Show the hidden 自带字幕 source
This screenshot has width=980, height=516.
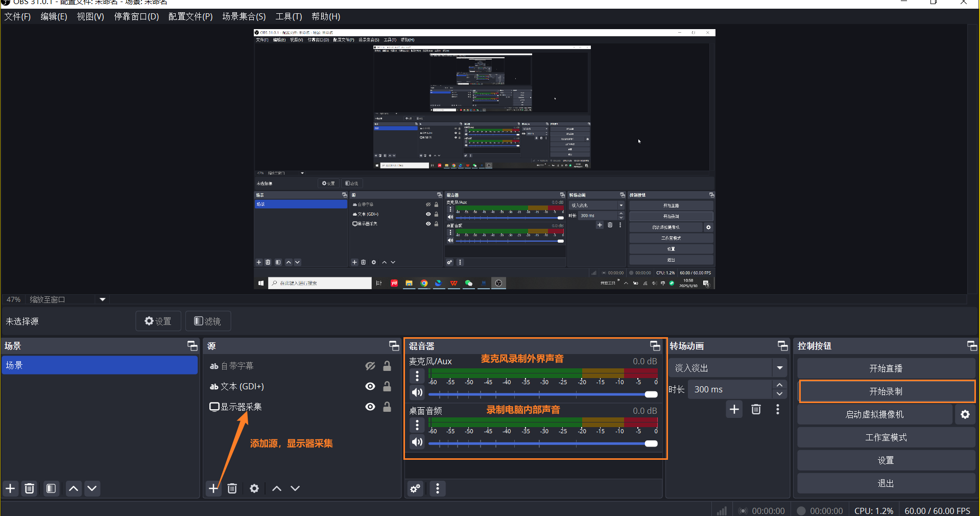pyautogui.click(x=370, y=366)
